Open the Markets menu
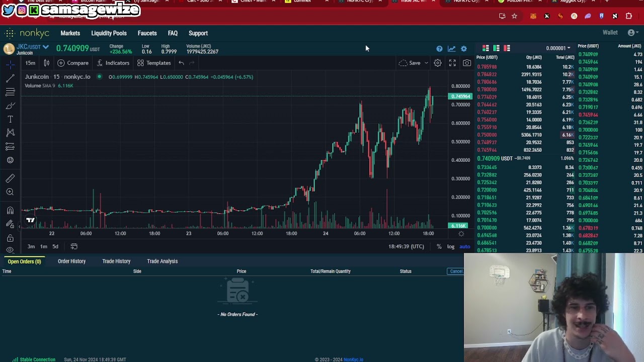644x362 pixels. 70,33
